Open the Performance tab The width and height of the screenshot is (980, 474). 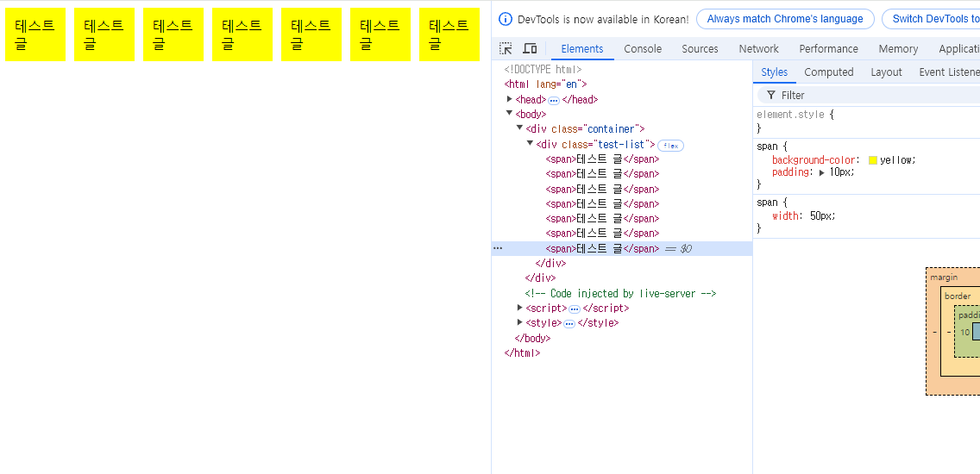point(828,49)
